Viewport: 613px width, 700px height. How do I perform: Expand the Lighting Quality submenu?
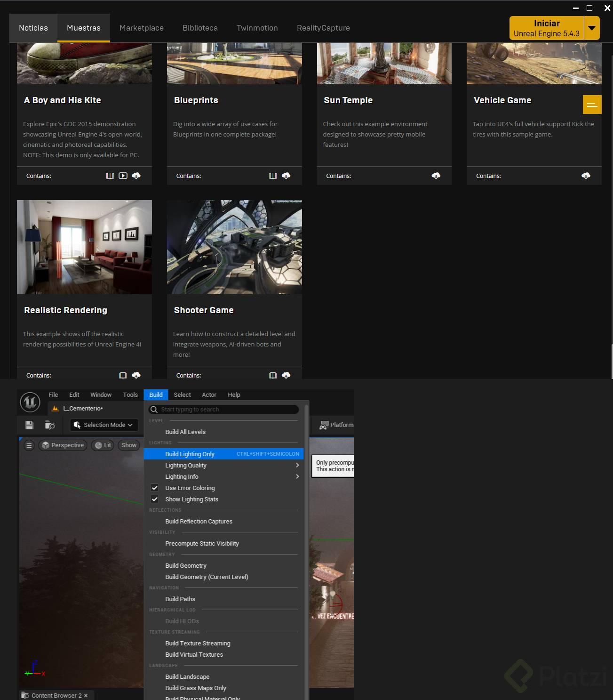click(x=224, y=465)
